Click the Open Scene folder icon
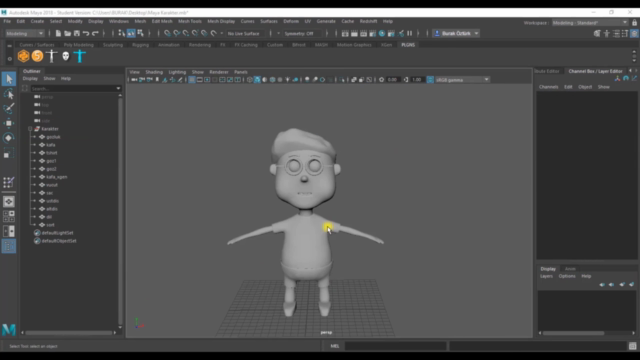The width and height of the screenshot is (640, 360). click(67, 33)
